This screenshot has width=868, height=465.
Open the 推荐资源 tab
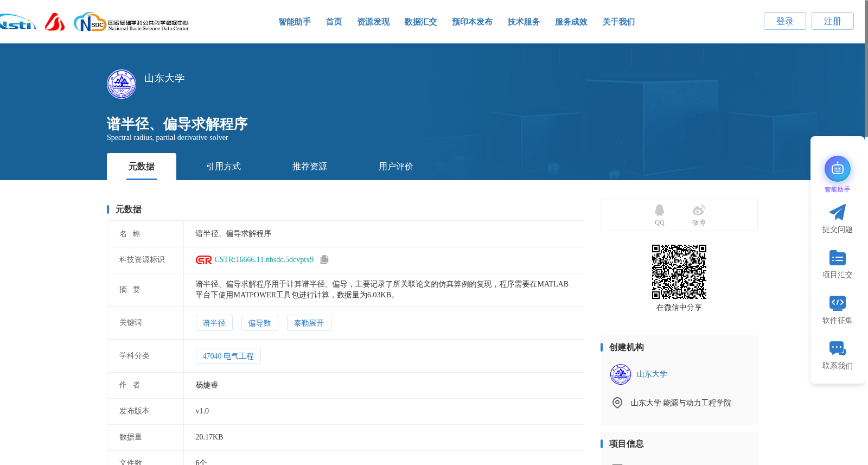tap(310, 167)
